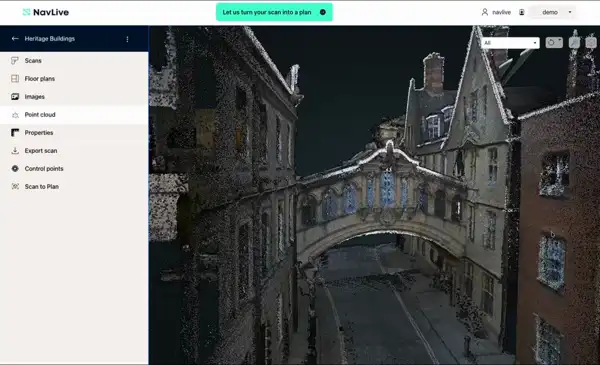The image size is (600, 365).
Task: Click the Floor plans sidebar icon
Action: (x=15, y=78)
